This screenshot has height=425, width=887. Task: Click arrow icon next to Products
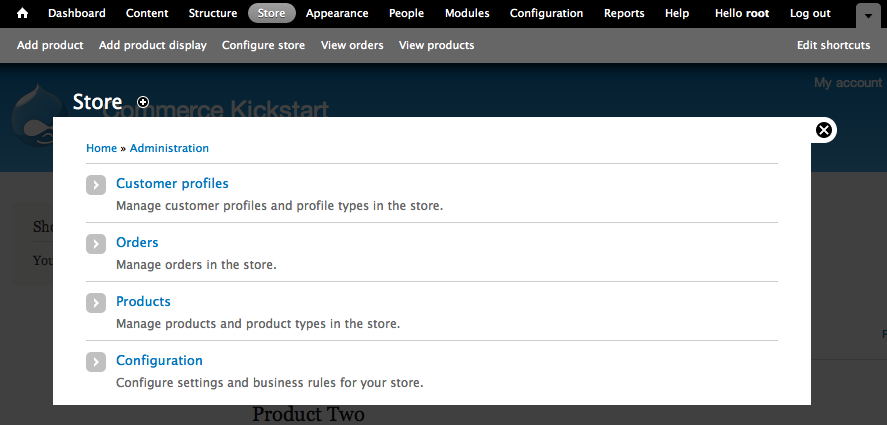tap(96, 303)
